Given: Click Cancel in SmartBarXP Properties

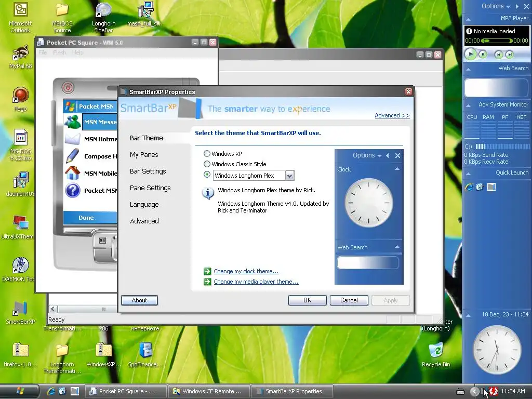Looking at the screenshot, I should [x=349, y=300].
